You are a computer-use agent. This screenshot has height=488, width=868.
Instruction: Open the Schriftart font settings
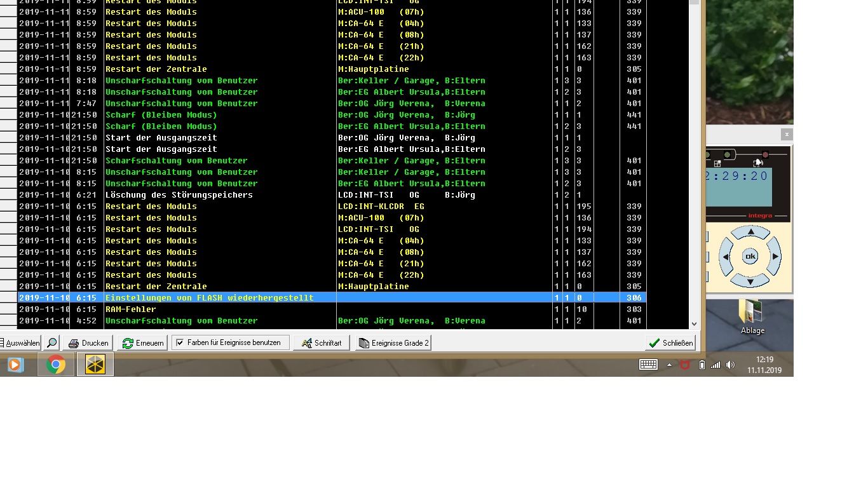click(322, 342)
